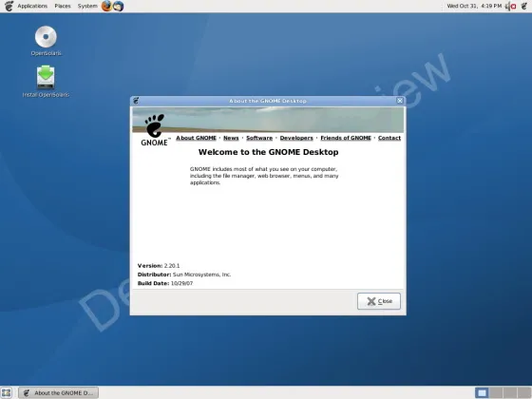Image resolution: width=532 pixels, height=399 pixels.
Task: Open Thunderbird mail launcher in panel
Action: tap(119, 6)
